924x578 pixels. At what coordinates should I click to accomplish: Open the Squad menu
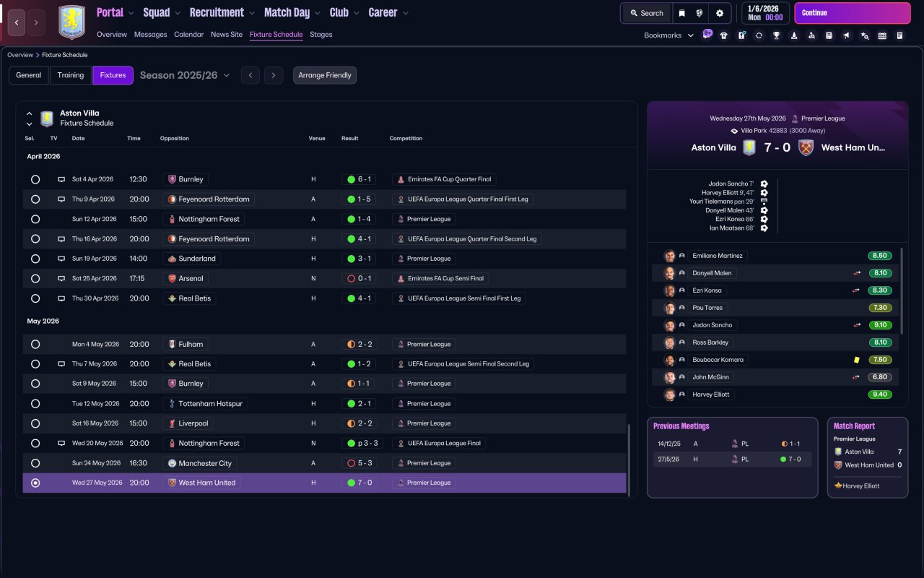tap(157, 13)
